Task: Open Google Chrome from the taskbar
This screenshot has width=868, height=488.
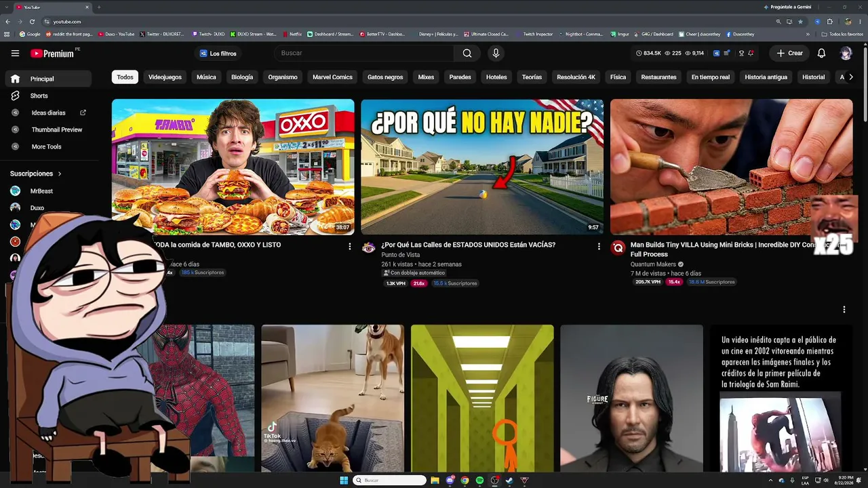Action: [x=465, y=481]
